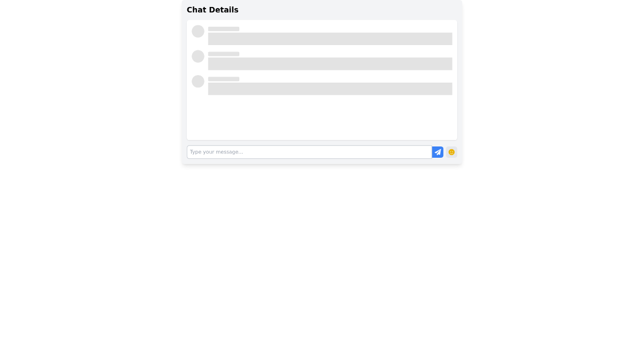This screenshot has height=338, width=644.
Task: Click the Type your message input field
Action: coord(310,152)
